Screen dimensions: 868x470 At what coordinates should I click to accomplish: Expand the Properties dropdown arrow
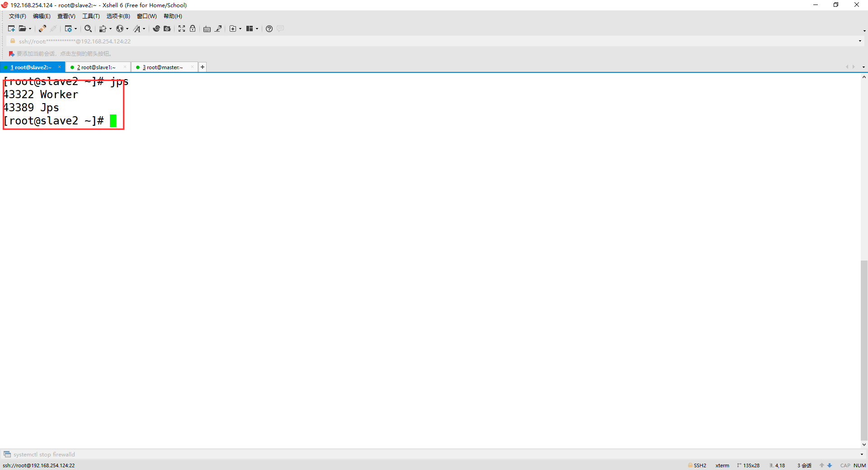pos(75,28)
